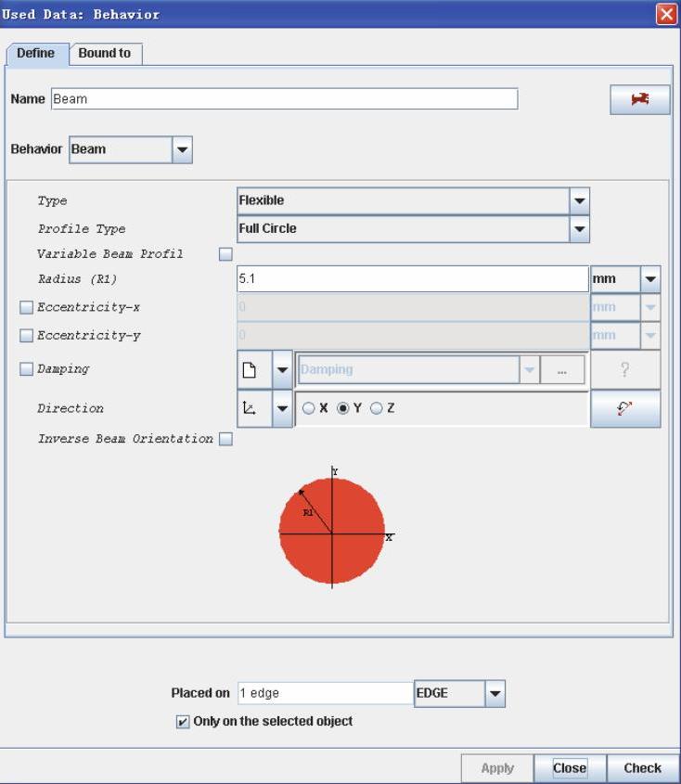Click the Radius (R1) input field

pyautogui.click(x=412, y=278)
